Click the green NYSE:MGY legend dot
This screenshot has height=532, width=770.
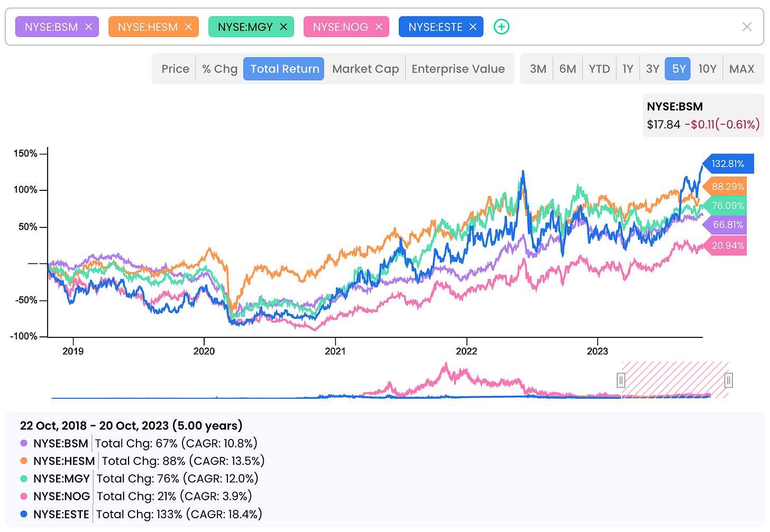[x=24, y=479]
